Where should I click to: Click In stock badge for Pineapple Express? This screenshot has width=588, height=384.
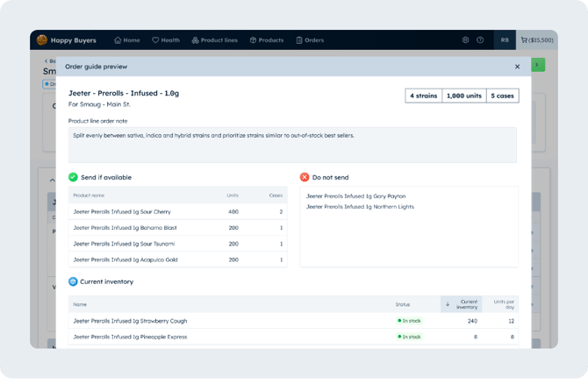tap(409, 337)
